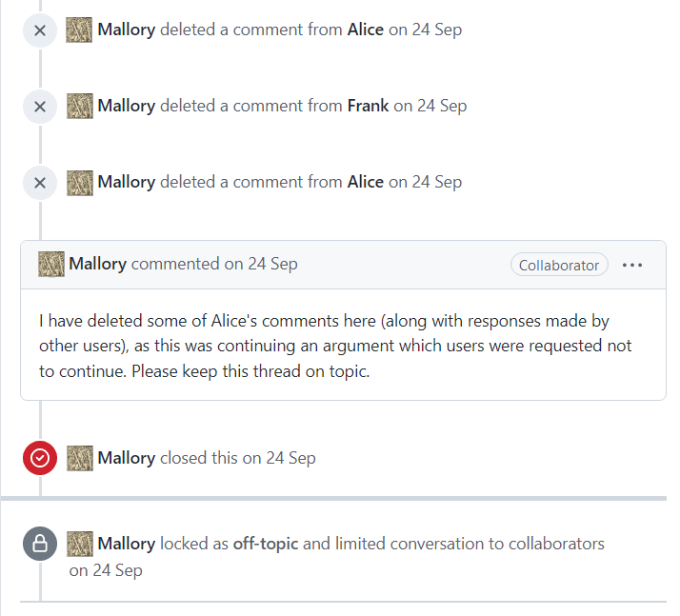This screenshot has width=680, height=616.
Task: Click the X icon beside the first deleted-comment event
Action: [x=40, y=30]
